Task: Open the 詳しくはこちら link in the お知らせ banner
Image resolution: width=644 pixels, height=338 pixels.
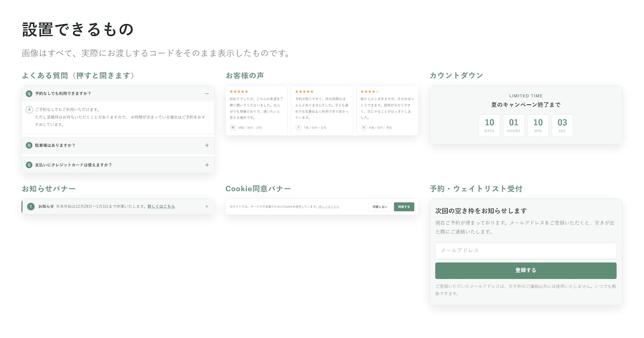Action: pos(161,206)
